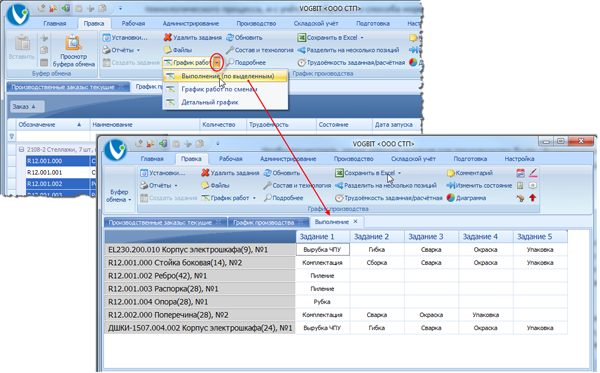Collapse the 2108-2 Стеллажи tree node
This screenshot has width=600, height=373.
pos(21,150)
